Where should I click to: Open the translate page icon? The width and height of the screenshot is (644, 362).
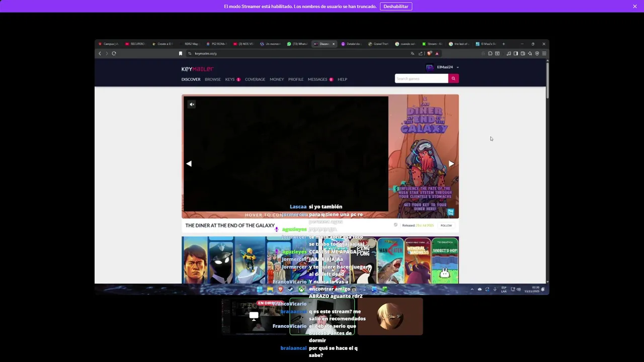point(413,53)
